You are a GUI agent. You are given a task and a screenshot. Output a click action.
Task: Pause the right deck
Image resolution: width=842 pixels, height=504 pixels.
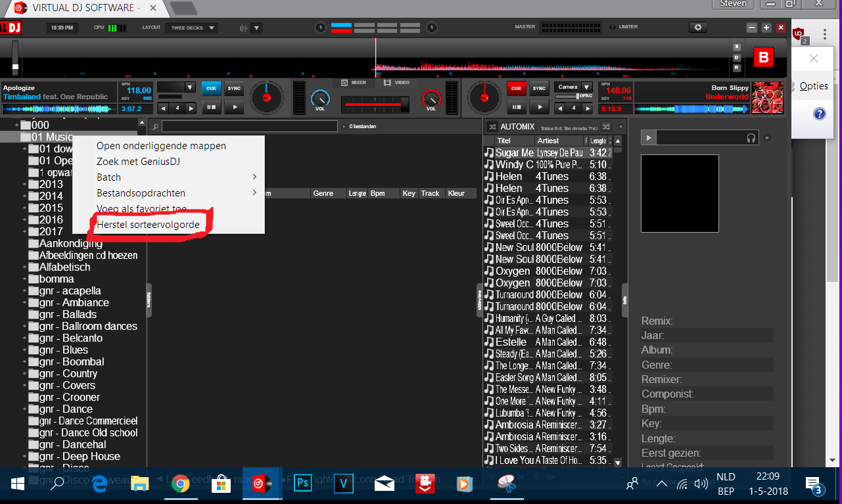click(x=515, y=107)
